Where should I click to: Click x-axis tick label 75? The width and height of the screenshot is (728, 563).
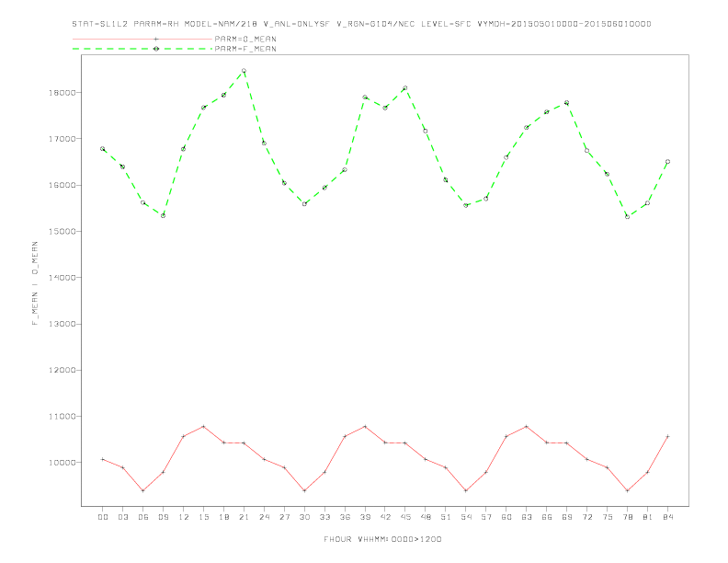(x=608, y=517)
